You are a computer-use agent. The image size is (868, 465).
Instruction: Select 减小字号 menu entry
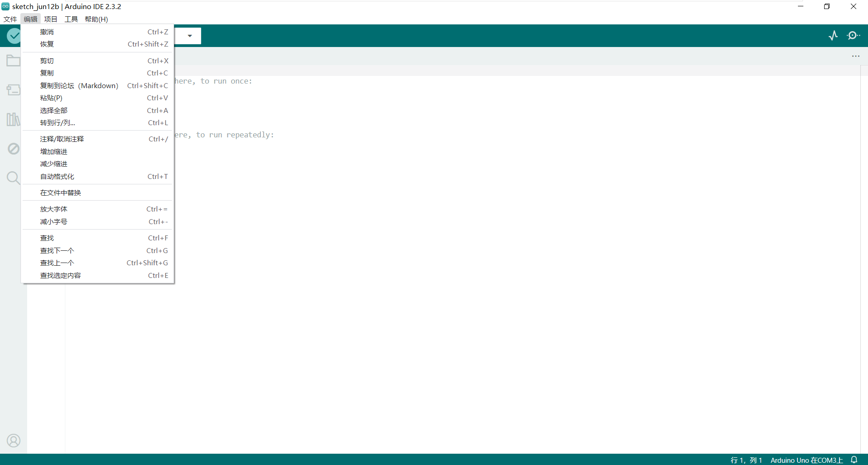(x=98, y=221)
